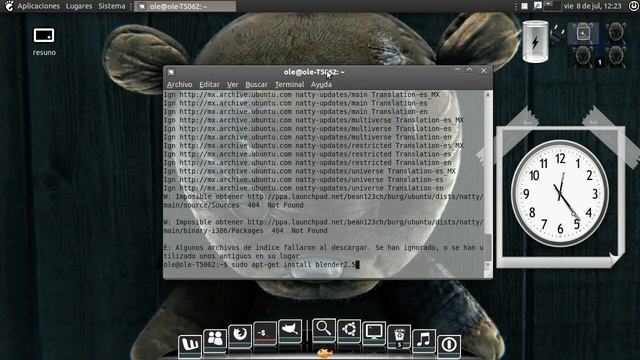
Task: Open the Aplicaciones menu in top panel
Action: coord(38,6)
